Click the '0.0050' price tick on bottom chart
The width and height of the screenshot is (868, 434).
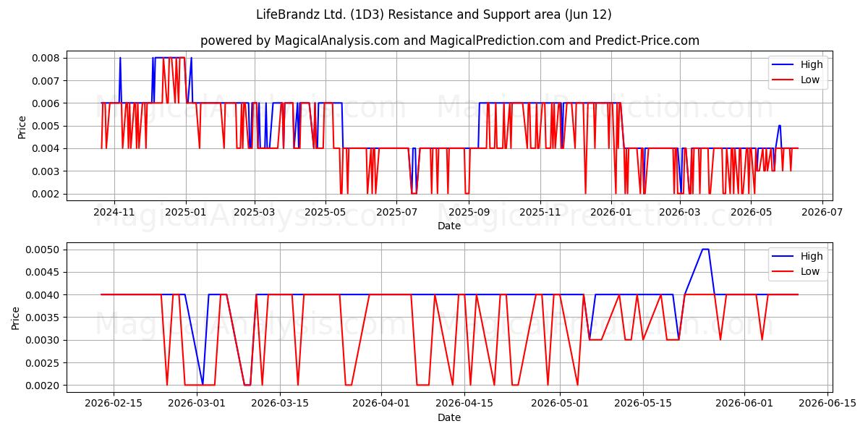43,250
